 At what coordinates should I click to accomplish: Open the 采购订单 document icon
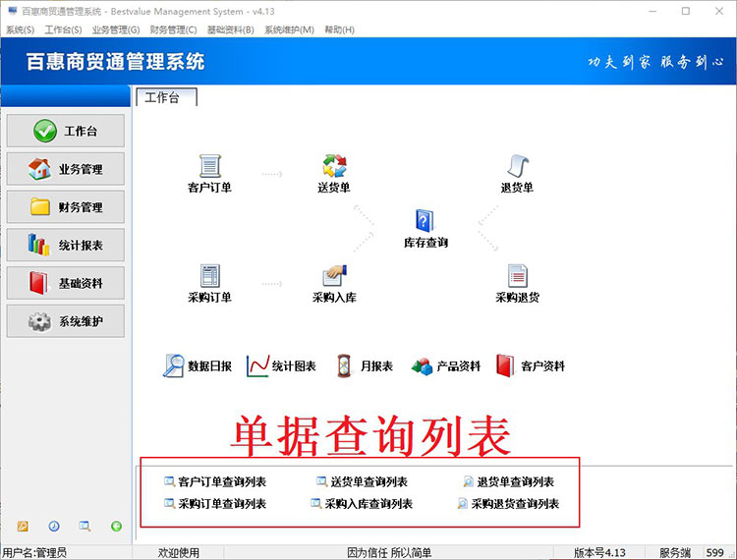[x=209, y=283]
